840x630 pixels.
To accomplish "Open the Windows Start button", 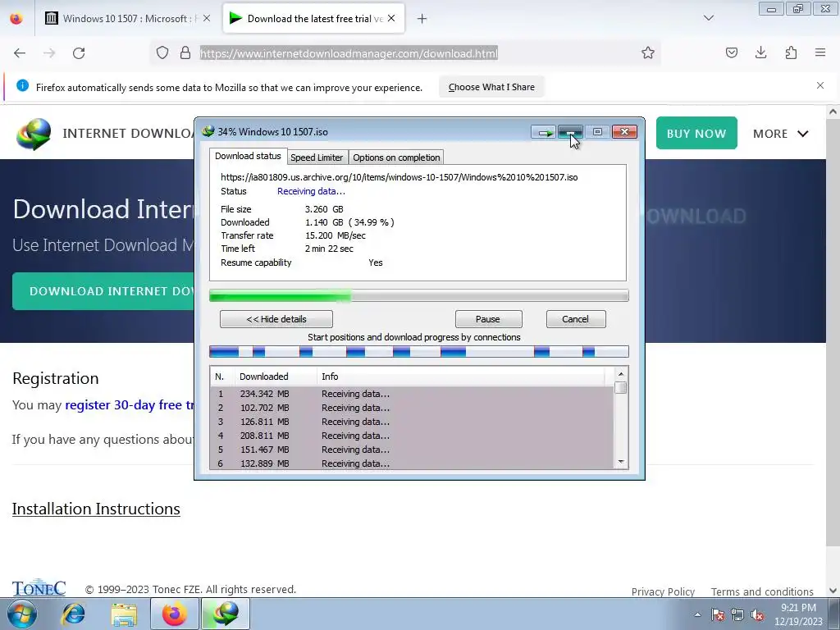I will 22,614.
